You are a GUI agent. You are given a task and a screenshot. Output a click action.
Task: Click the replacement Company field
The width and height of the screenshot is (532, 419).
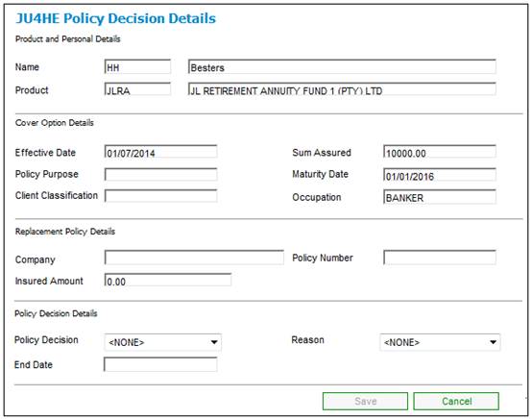click(x=194, y=258)
